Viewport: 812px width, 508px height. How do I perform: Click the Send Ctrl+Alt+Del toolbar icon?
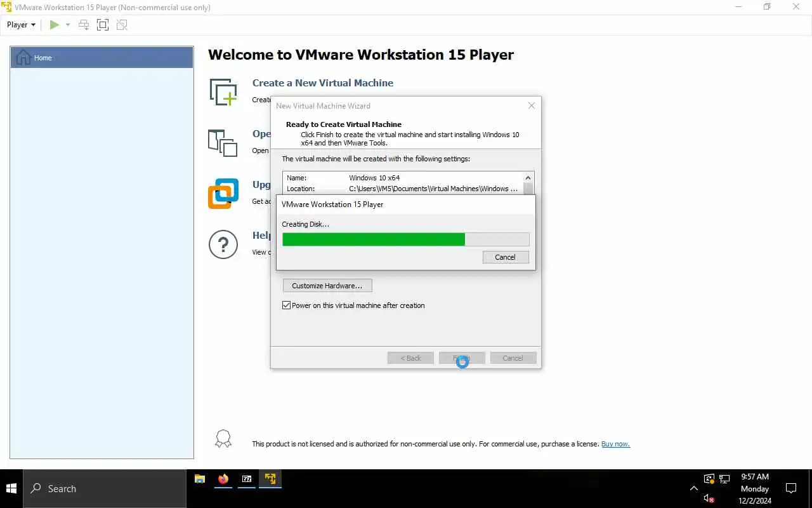pyautogui.click(x=84, y=25)
